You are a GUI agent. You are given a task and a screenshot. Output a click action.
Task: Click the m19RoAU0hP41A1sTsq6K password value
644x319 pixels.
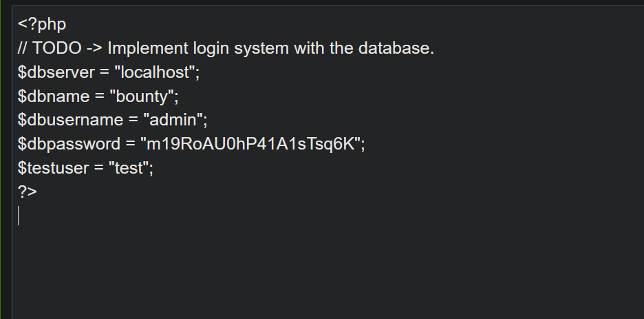250,144
